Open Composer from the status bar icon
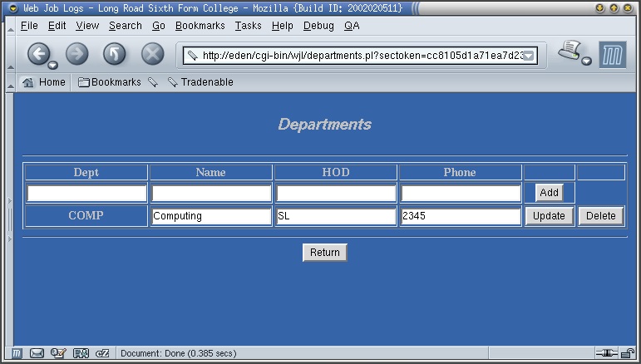This screenshot has height=364, width=641. tap(58, 353)
